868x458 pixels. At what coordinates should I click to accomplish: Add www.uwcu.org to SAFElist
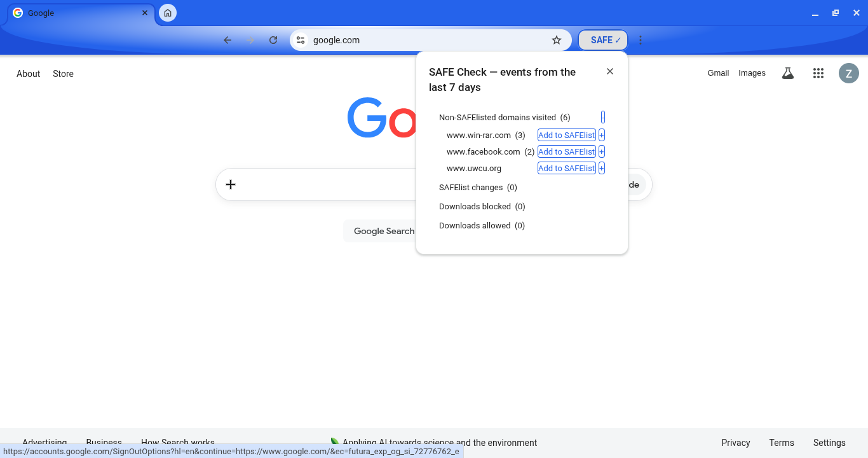click(x=567, y=168)
